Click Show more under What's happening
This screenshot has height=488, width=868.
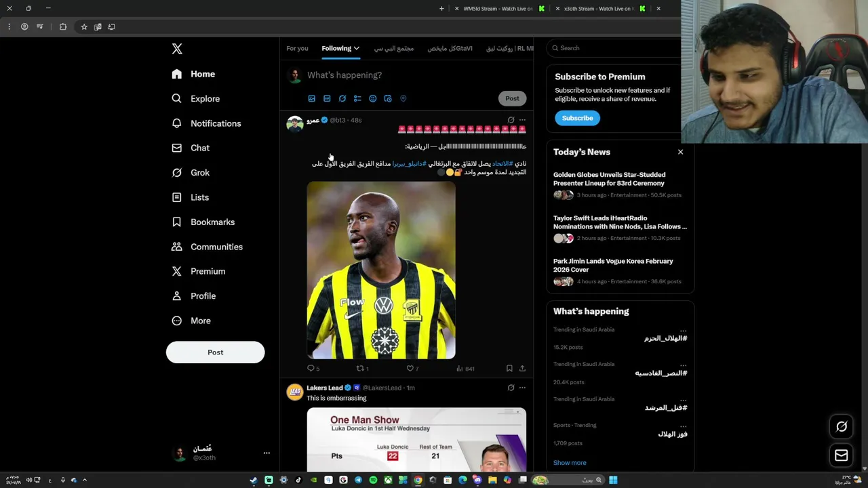click(x=570, y=462)
